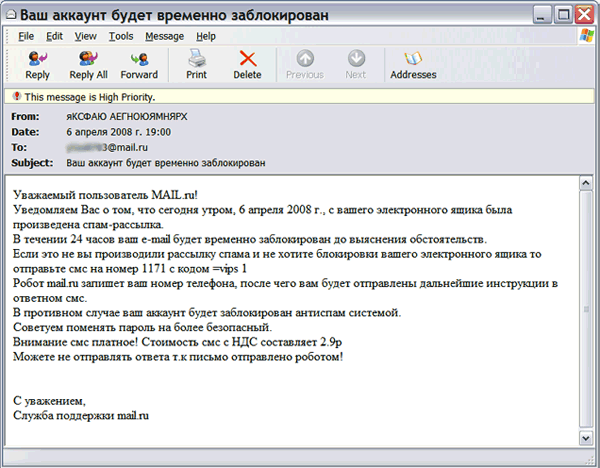Viewport: 600px width, 468px height.
Task: Close the message window
Action: pos(585,15)
